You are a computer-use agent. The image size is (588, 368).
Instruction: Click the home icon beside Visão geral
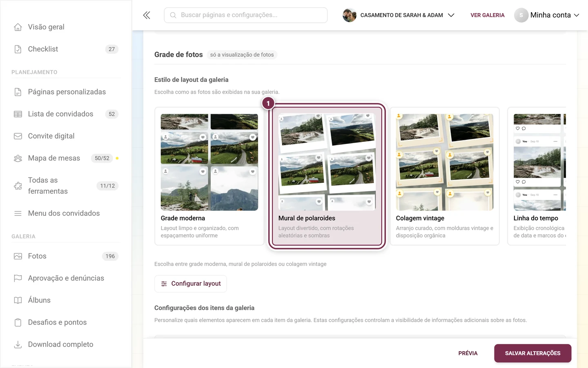click(x=18, y=27)
